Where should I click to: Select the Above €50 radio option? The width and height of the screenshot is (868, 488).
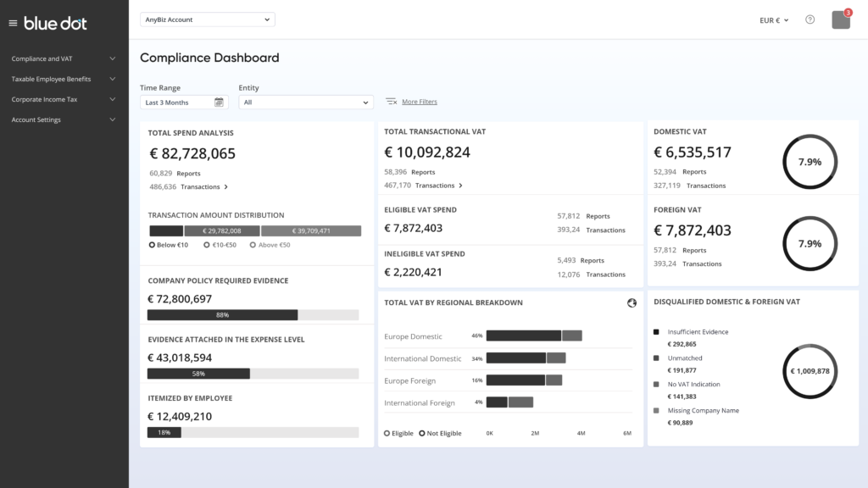tap(253, 245)
